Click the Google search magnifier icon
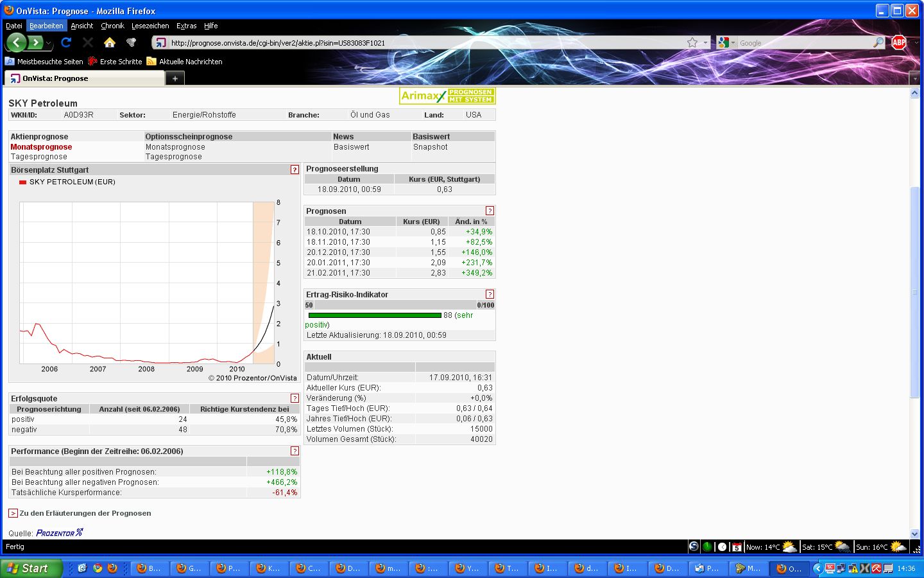 879,42
